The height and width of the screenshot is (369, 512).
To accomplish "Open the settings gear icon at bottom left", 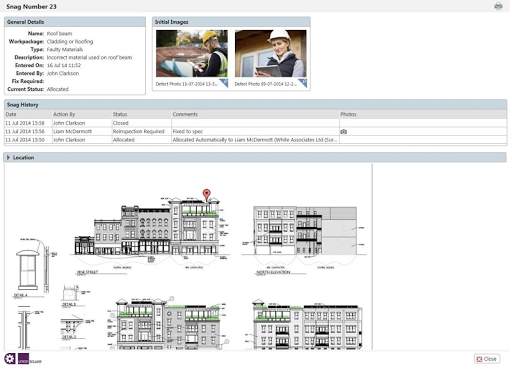I will [10, 359].
